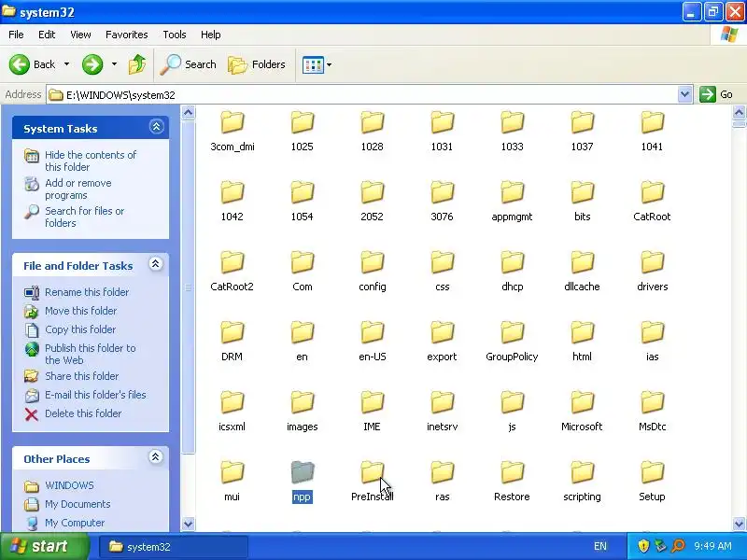The width and height of the screenshot is (747, 560).
Task: Select the IME folder
Action: (x=372, y=412)
